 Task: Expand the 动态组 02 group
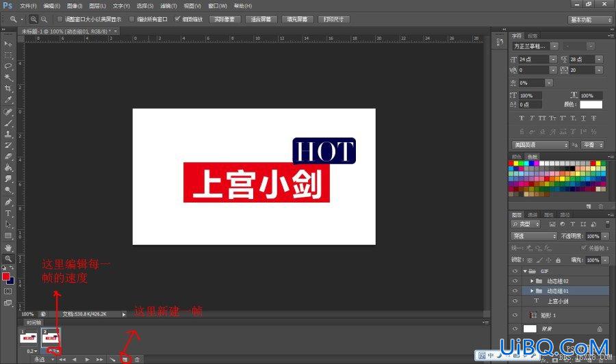(532, 281)
